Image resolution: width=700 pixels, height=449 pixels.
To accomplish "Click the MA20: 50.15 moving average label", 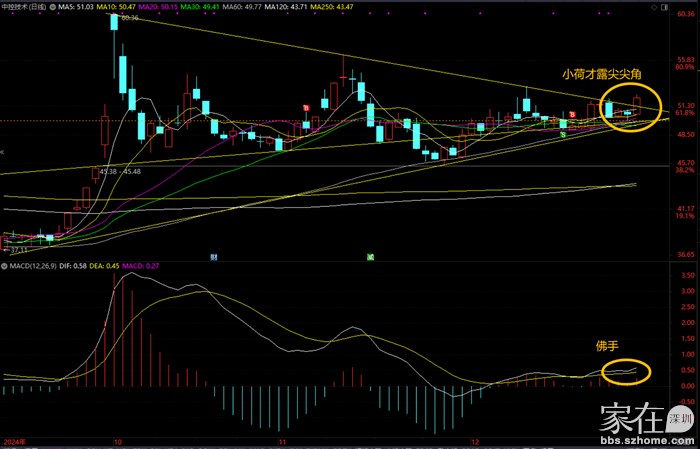I will (160, 6).
